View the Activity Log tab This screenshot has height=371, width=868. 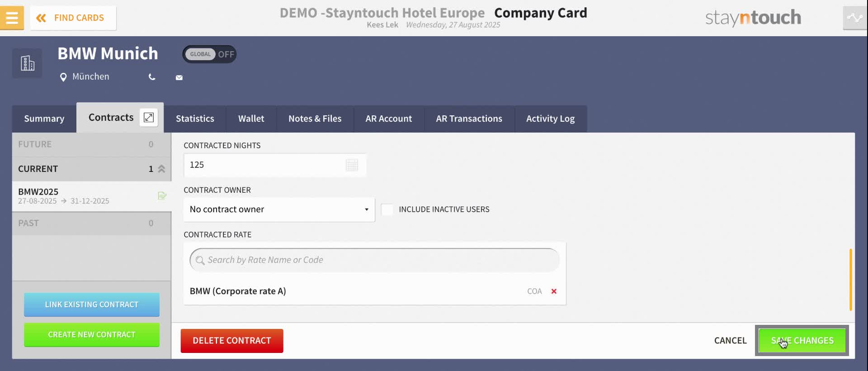[x=550, y=119]
